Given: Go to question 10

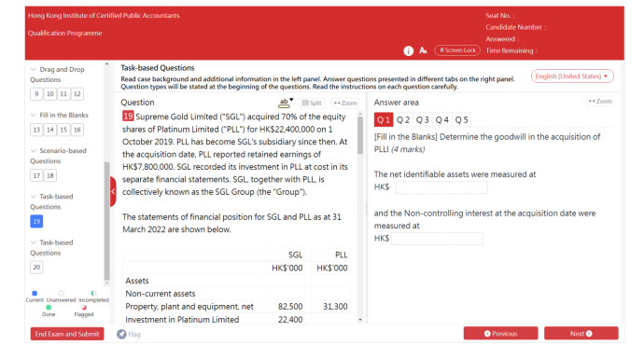Looking at the screenshot, I should pyautogui.click(x=50, y=94).
